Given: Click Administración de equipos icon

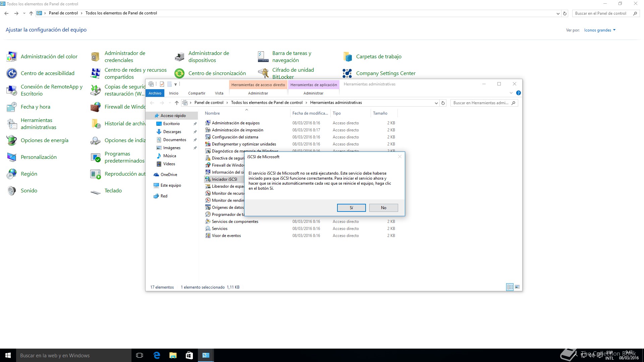Looking at the screenshot, I should click(x=208, y=123).
